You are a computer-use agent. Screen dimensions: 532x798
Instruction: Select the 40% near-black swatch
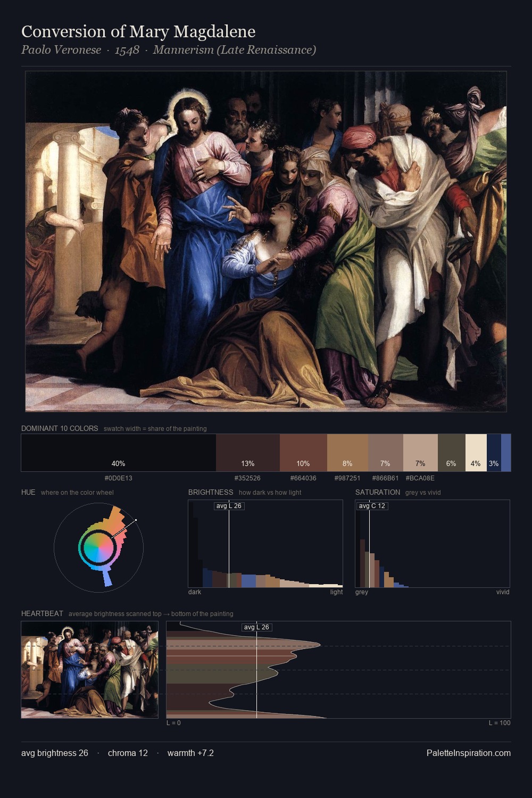pyautogui.click(x=119, y=453)
